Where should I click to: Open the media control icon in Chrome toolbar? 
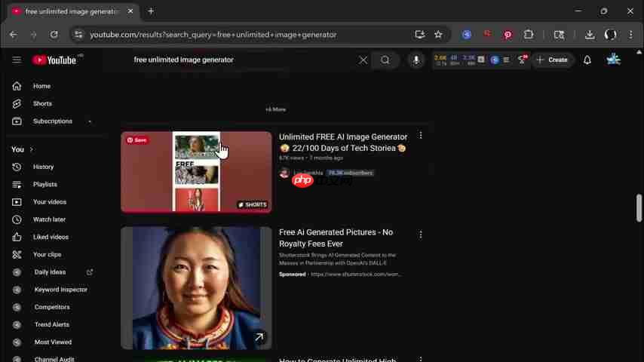coord(559,35)
